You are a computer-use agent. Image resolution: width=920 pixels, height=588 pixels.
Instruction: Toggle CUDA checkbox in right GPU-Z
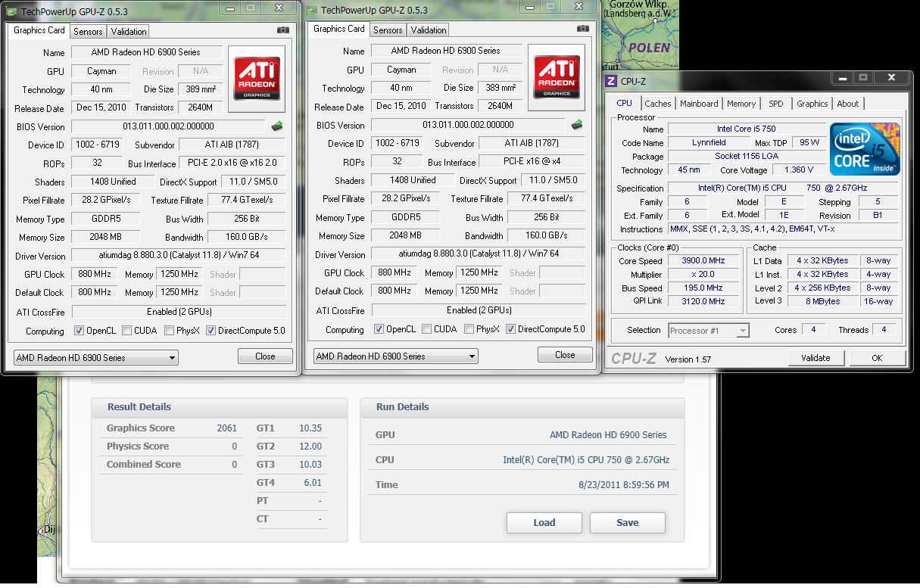[427, 329]
